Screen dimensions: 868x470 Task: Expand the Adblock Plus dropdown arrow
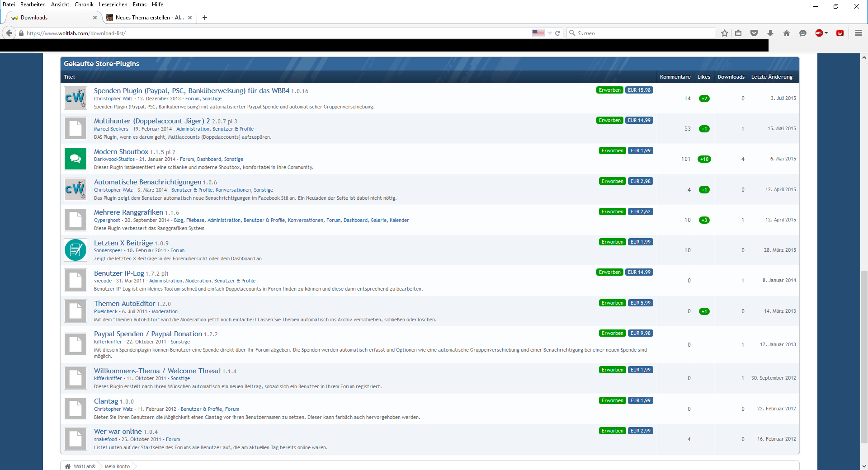tap(826, 33)
